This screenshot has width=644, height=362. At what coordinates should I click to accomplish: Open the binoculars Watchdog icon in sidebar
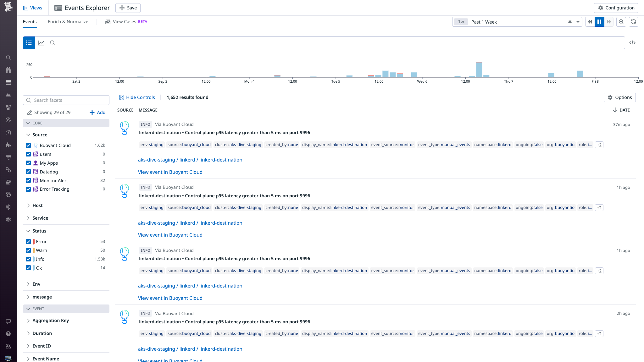(x=8, y=70)
